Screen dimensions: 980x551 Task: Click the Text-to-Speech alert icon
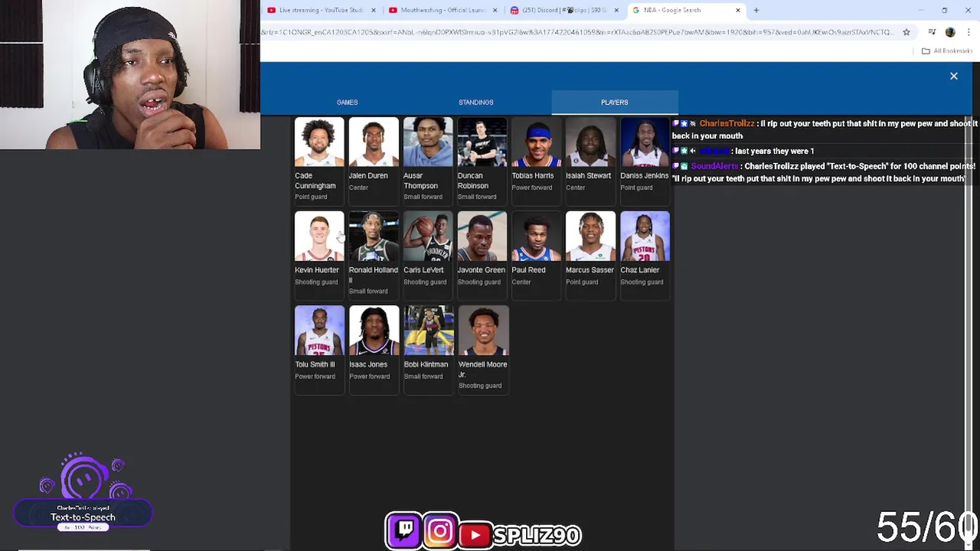tap(83, 480)
